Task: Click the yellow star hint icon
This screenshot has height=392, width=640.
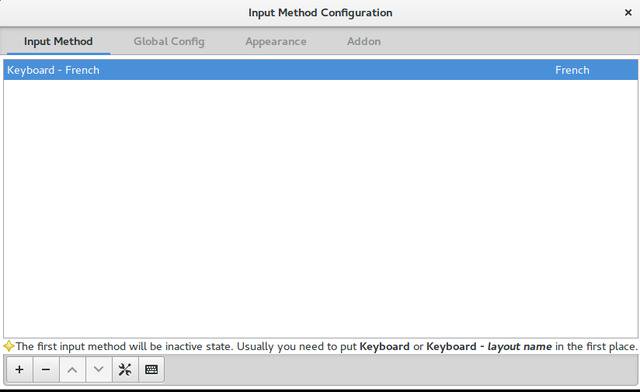Action: pos(9,346)
